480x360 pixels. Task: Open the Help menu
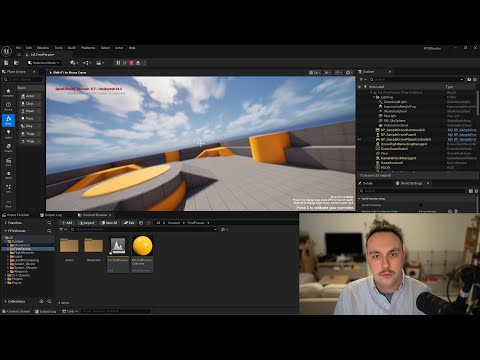(x=132, y=48)
